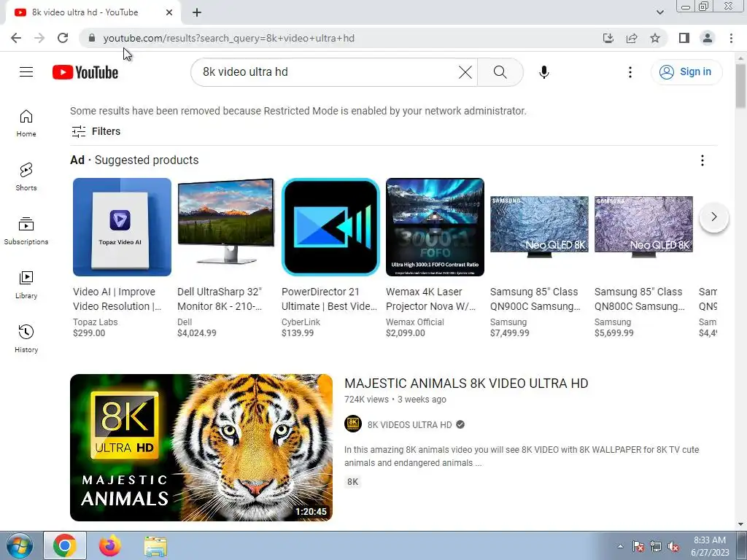The height and width of the screenshot is (560, 747).
Task: Click Dell UltraSharp 32" Monitor 8K title
Action: [x=220, y=299]
